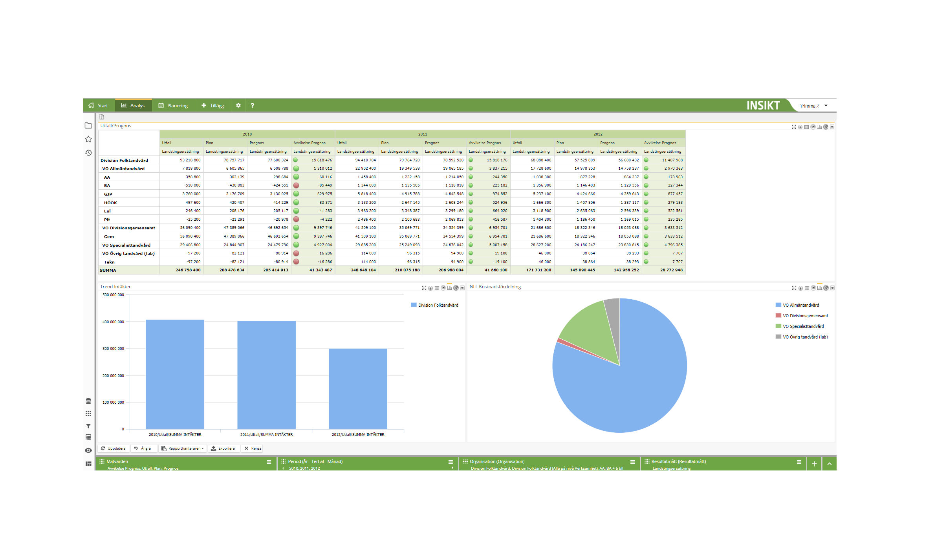Switch Trend Intäkter to table view
Screen dimensions: 945x560
(437, 288)
